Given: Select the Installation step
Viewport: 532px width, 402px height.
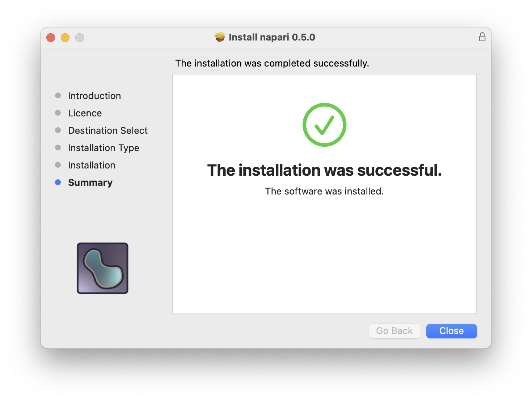Looking at the screenshot, I should pyautogui.click(x=92, y=165).
